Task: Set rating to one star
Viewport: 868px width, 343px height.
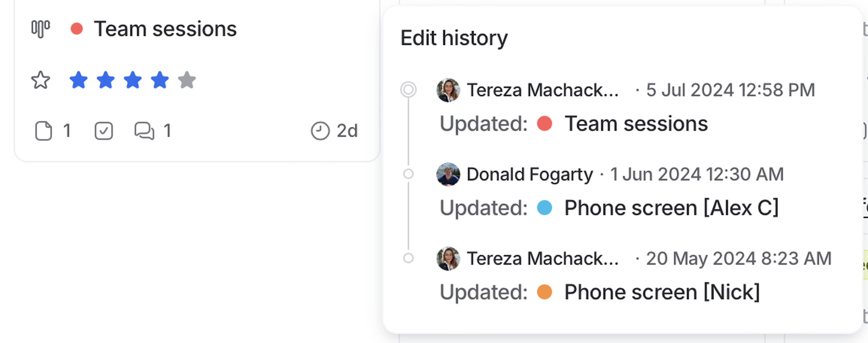Action: 78,80
